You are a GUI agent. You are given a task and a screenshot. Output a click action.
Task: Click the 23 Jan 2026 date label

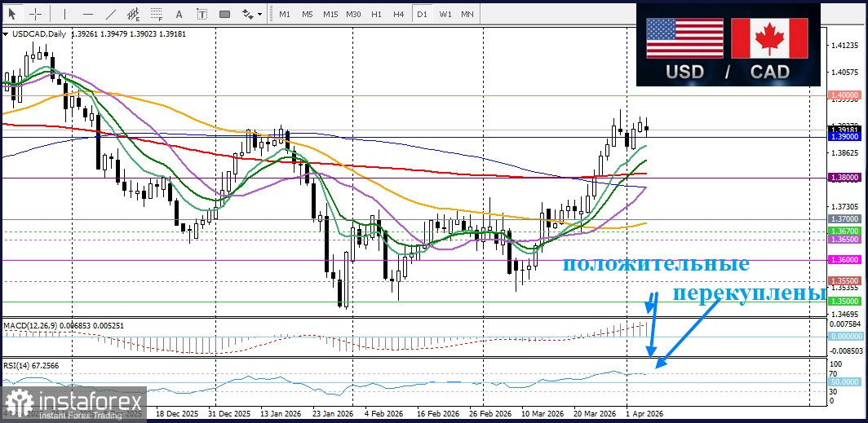tap(333, 413)
